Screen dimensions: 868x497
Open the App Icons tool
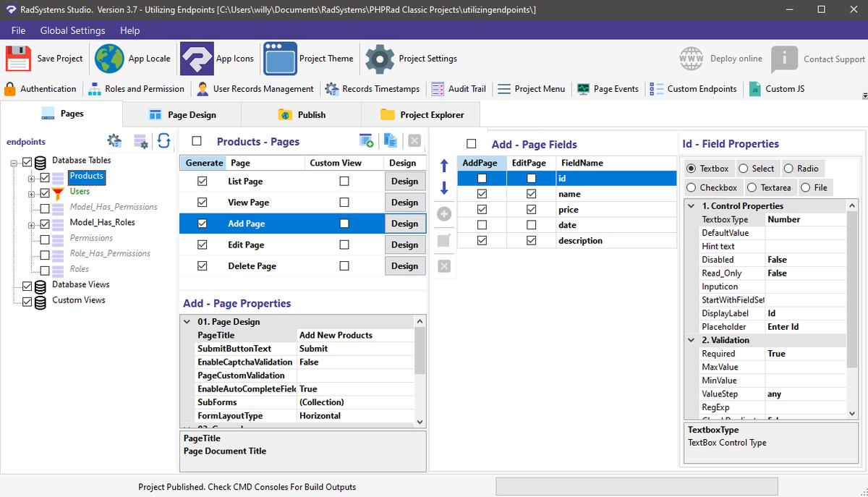coord(197,59)
